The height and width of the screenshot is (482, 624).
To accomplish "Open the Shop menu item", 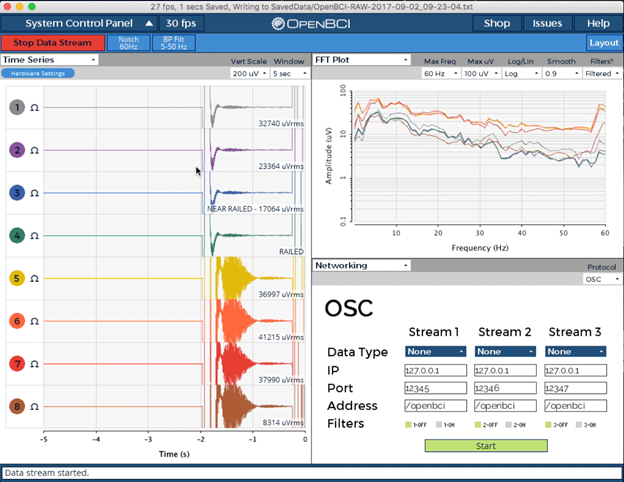I will 497,23.
